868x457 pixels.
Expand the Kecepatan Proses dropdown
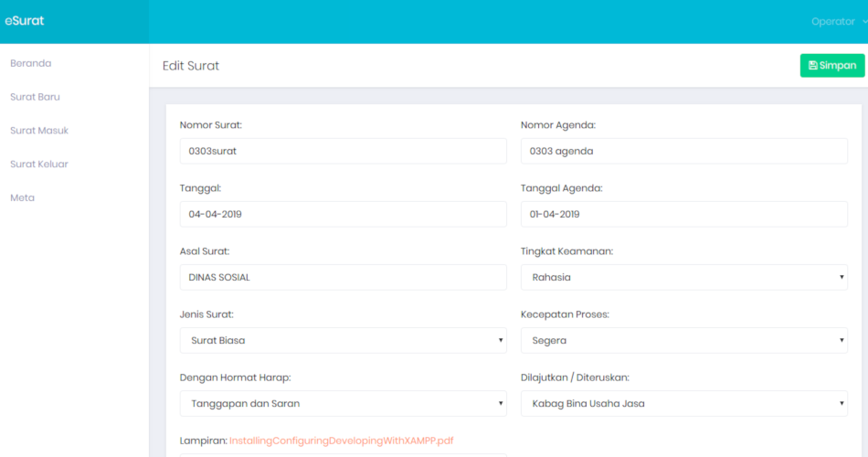[x=683, y=340]
